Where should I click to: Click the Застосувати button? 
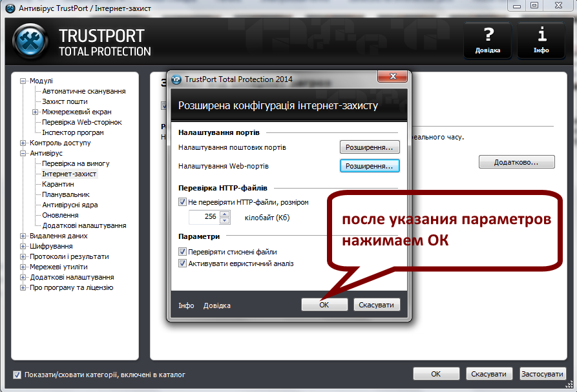tap(542, 373)
